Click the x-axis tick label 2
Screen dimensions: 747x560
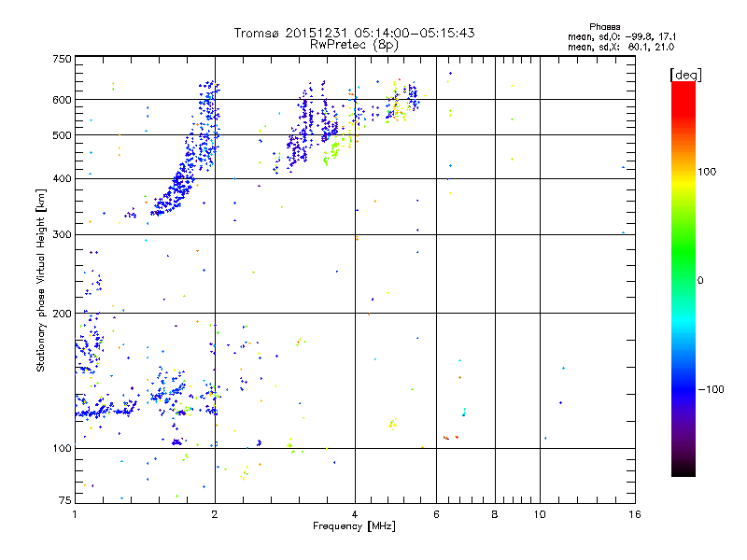[215, 514]
